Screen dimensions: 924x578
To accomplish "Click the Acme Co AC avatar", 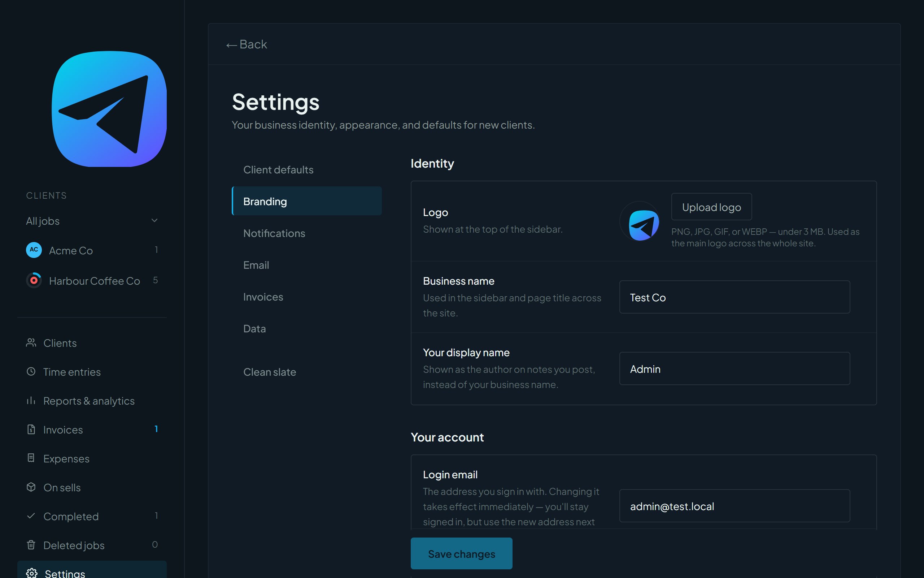I will tap(34, 250).
